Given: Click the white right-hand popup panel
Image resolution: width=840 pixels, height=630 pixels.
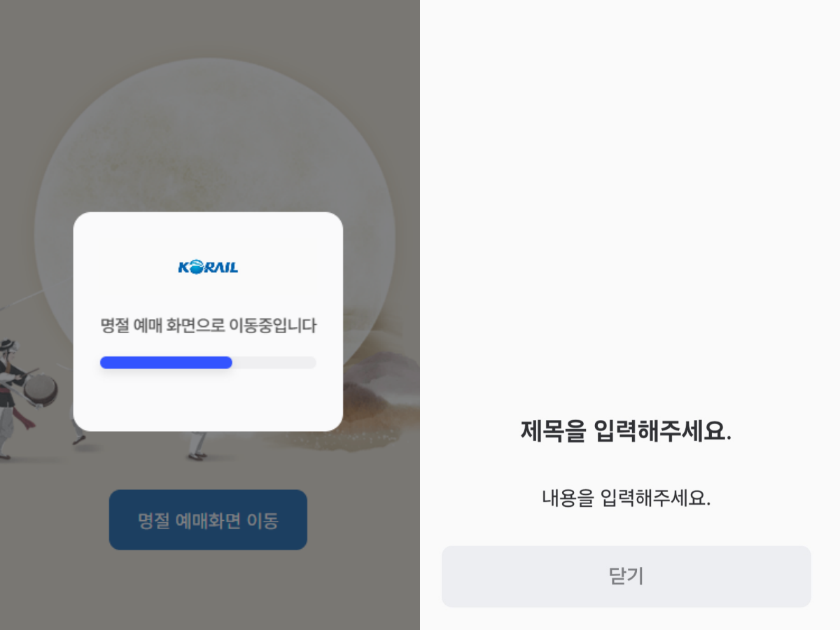Looking at the screenshot, I should (x=626, y=210).
